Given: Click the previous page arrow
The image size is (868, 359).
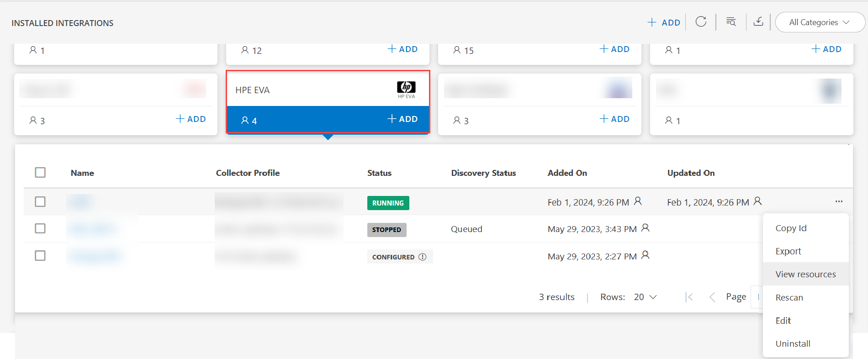Looking at the screenshot, I should click(712, 297).
